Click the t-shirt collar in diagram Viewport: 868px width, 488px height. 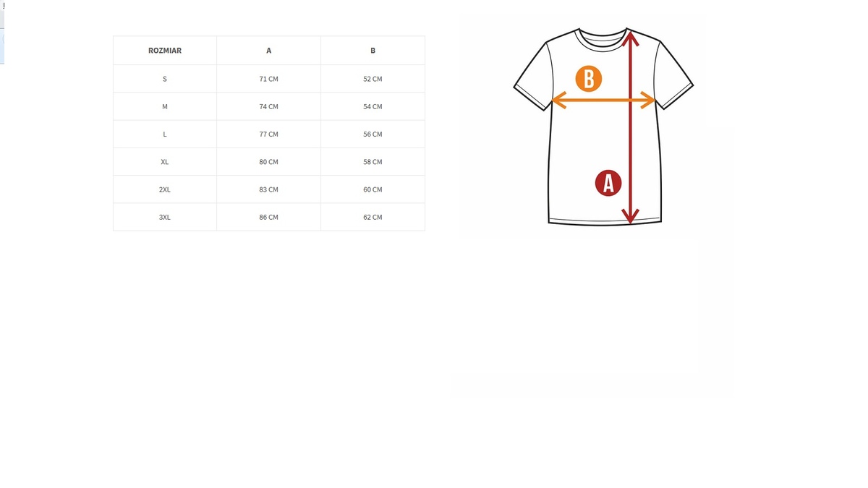point(603,39)
